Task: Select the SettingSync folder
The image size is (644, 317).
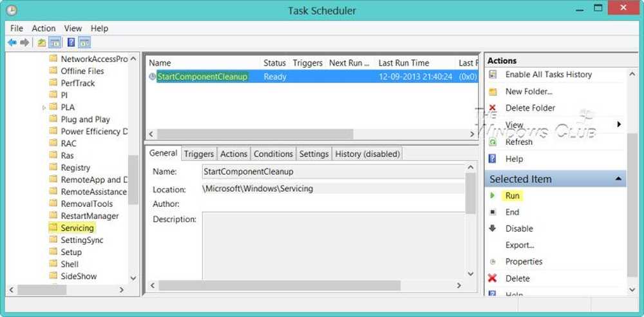Action: pyautogui.click(x=82, y=240)
